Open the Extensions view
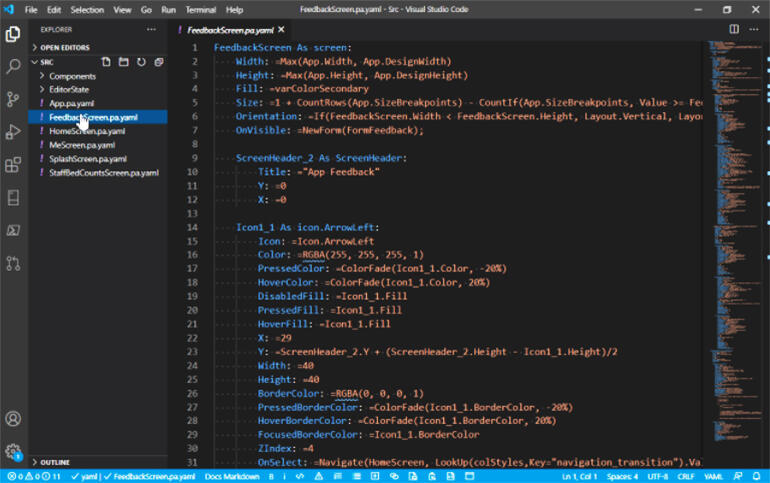 pos(14,165)
